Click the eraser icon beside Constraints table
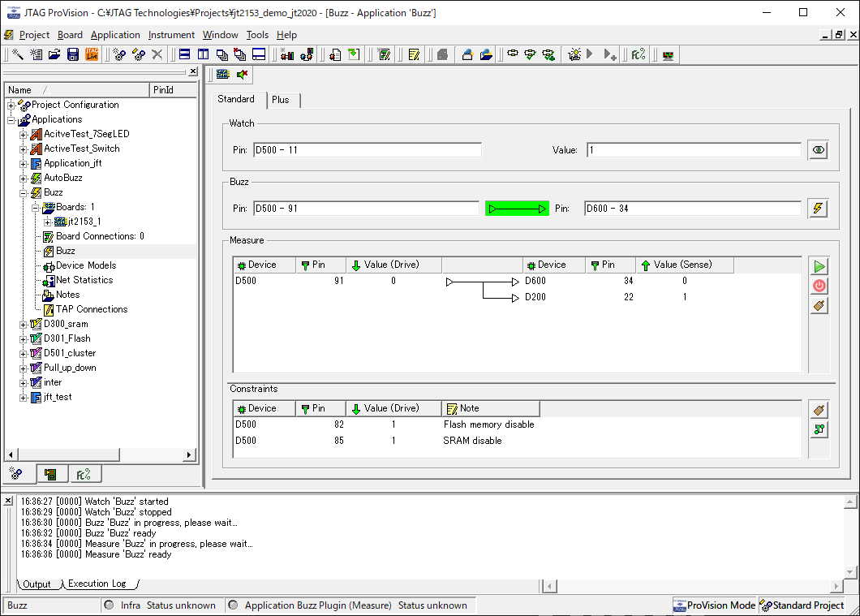The width and height of the screenshot is (860, 616). pos(819,410)
